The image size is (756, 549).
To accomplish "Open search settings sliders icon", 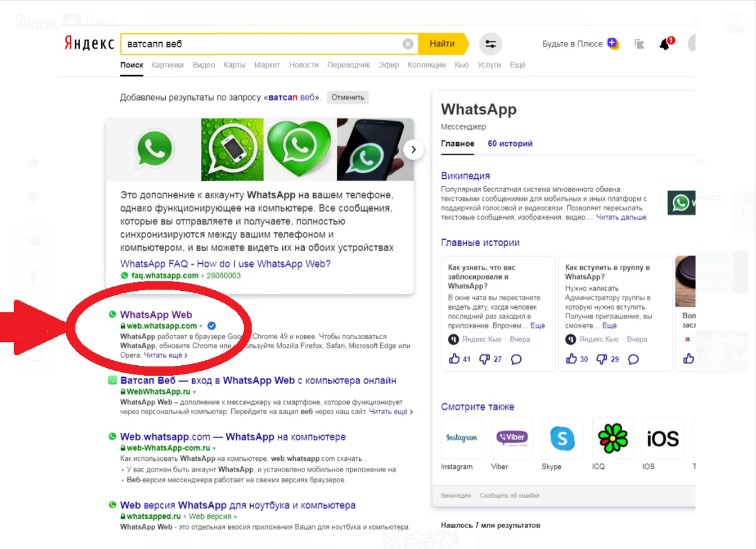I will pyautogui.click(x=491, y=44).
